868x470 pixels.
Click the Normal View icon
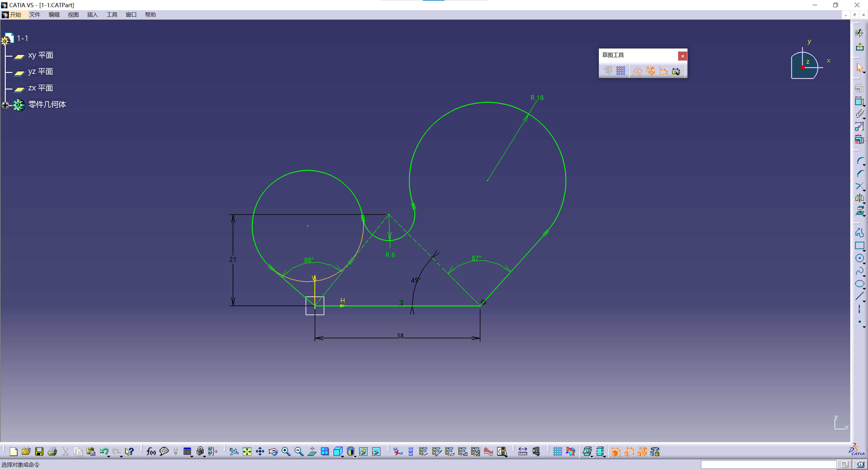[312, 451]
